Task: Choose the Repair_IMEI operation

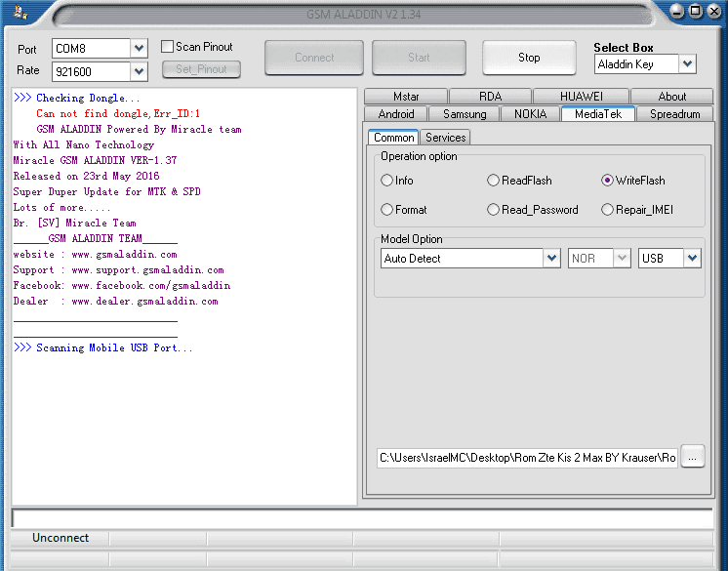Action: click(607, 209)
